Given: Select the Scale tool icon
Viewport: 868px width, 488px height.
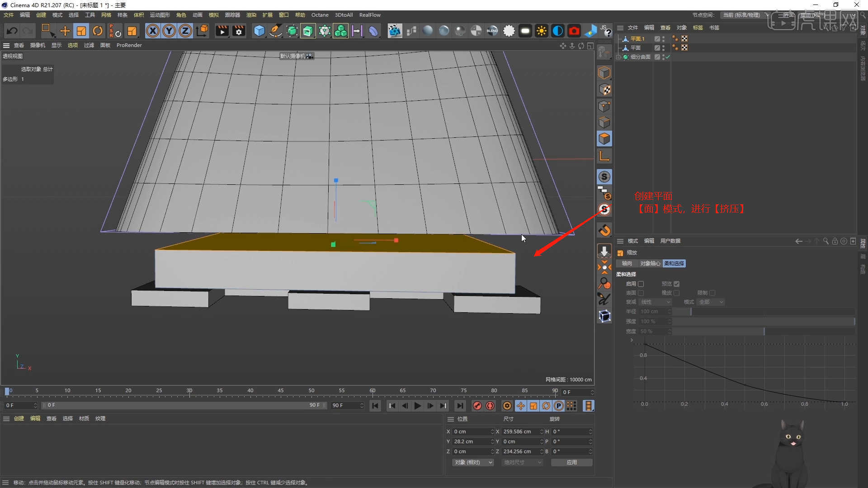Looking at the screenshot, I should 81,31.
